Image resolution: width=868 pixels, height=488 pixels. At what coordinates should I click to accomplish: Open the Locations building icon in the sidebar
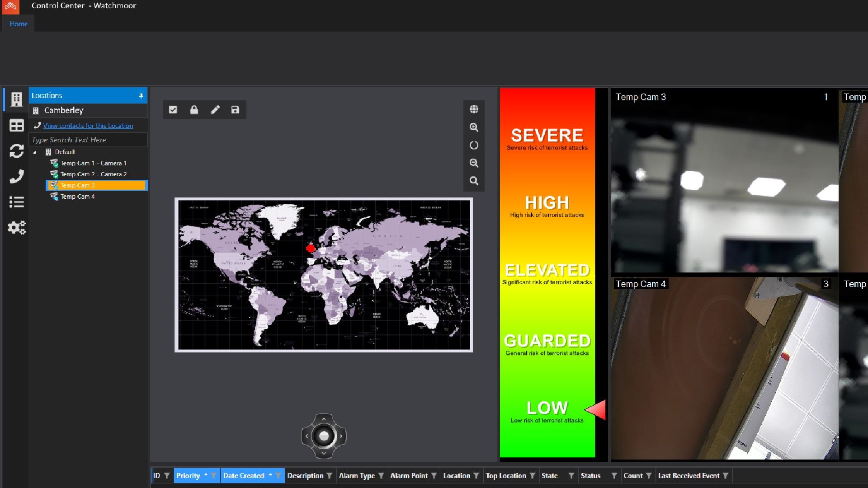pyautogui.click(x=16, y=99)
